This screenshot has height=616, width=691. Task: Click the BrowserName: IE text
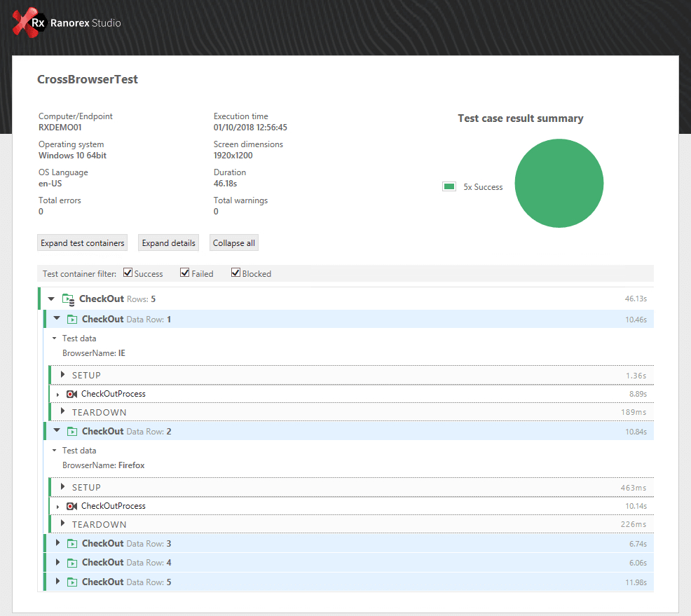[94, 353]
